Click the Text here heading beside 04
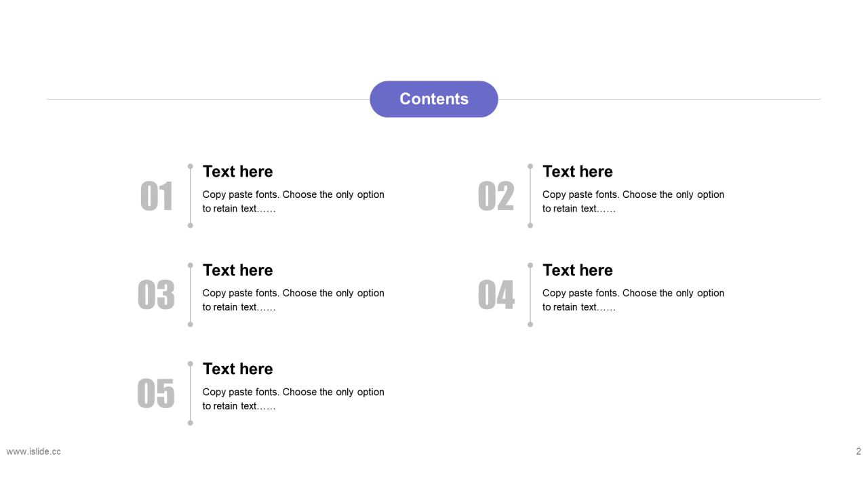 (578, 270)
